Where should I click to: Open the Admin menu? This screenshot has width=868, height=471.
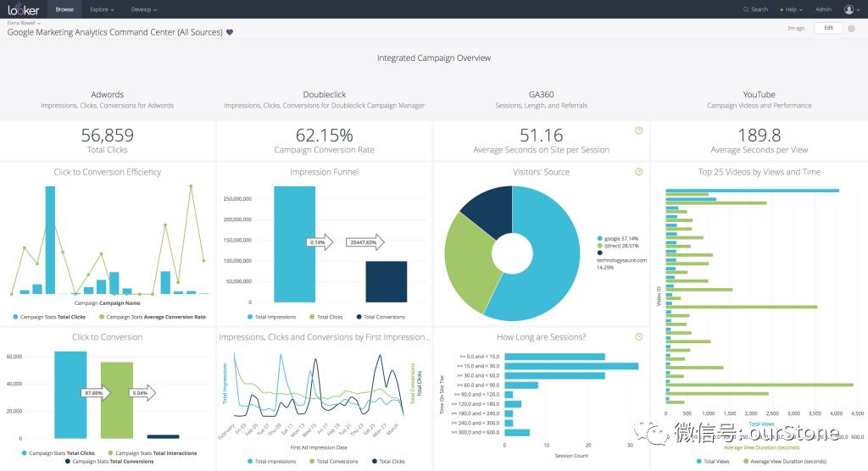click(823, 9)
